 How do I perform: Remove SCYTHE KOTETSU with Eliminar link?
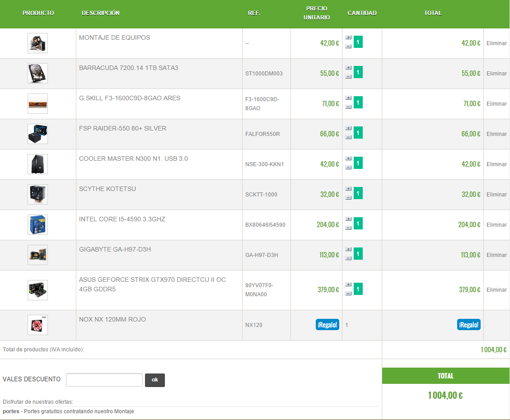click(496, 194)
